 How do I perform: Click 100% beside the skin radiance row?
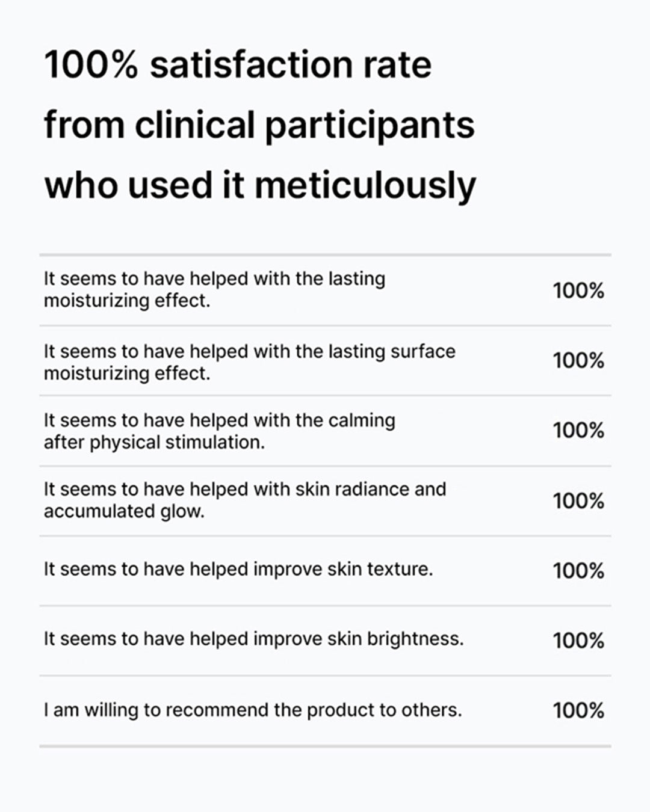click(578, 500)
